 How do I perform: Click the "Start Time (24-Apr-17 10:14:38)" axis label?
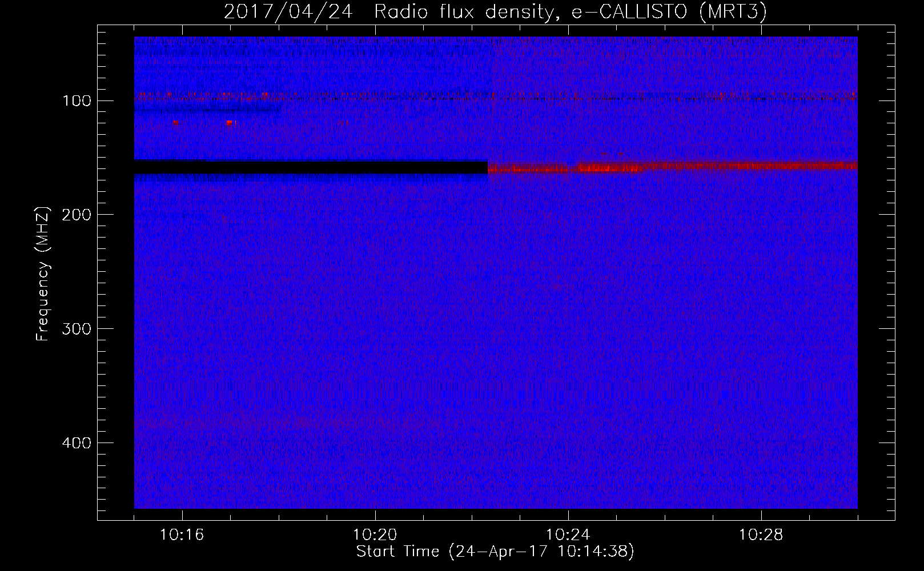point(495,552)
